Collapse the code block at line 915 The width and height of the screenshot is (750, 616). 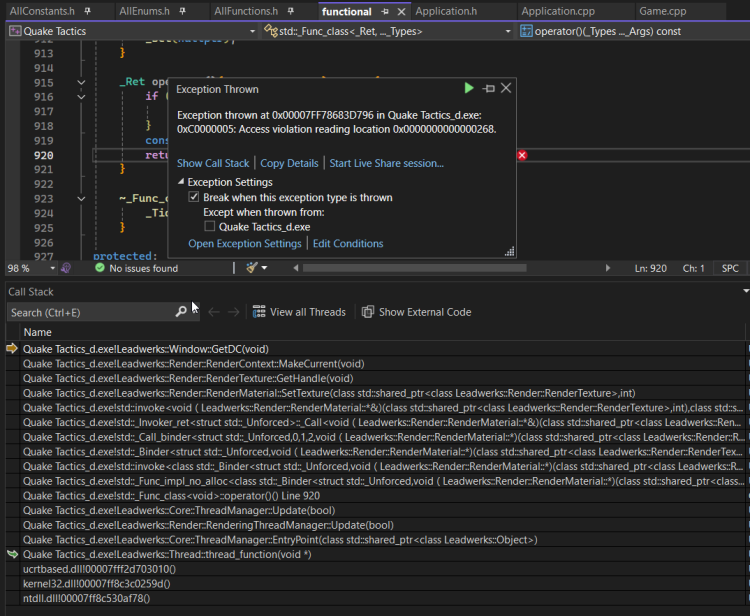81,82
